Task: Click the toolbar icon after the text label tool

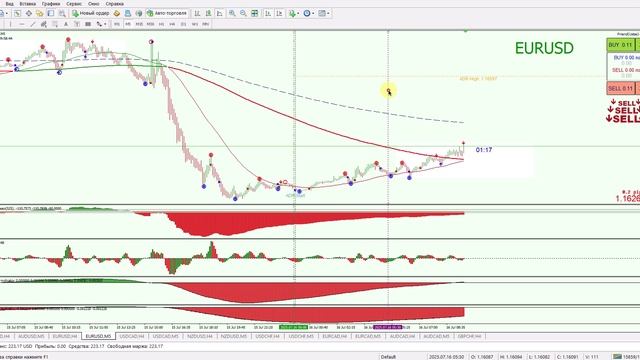Action: pos(88,24)
